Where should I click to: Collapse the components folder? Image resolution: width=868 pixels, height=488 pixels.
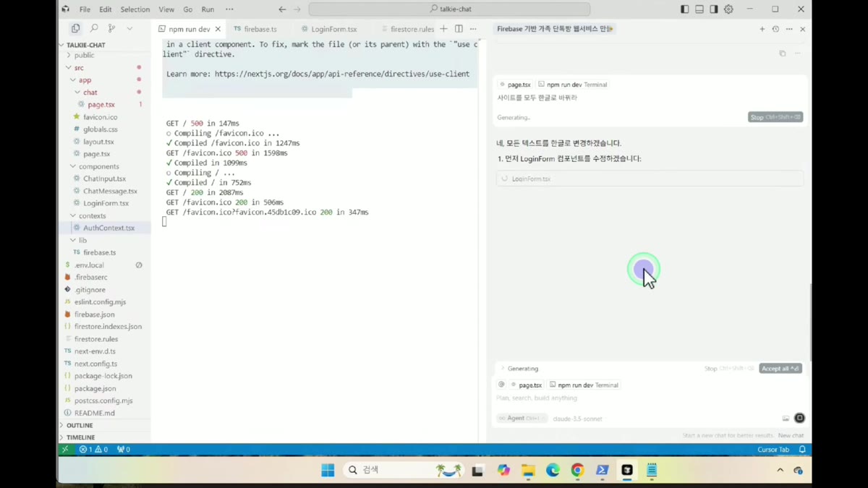pos(98,166)
